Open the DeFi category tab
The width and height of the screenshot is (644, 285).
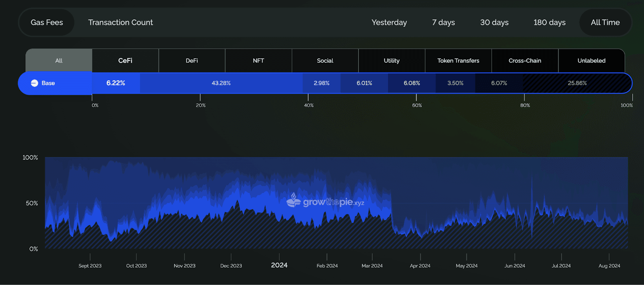tap(192, 61)
